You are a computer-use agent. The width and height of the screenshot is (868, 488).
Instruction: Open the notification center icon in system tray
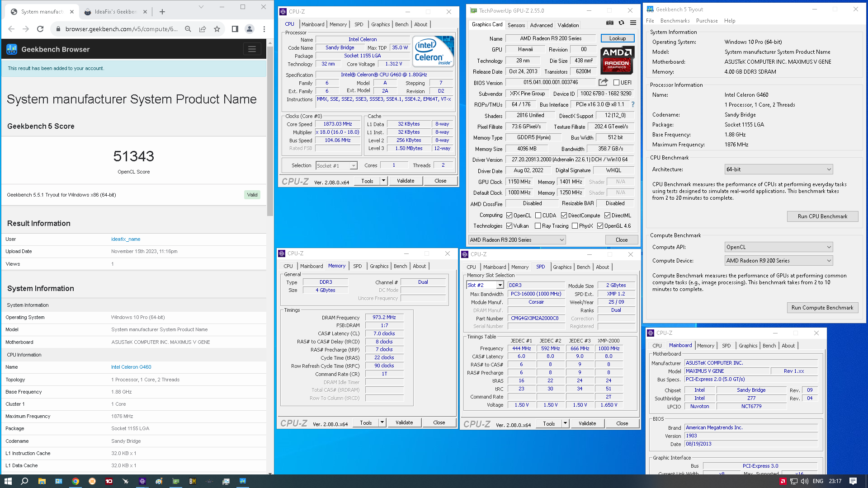click(853, 481)
